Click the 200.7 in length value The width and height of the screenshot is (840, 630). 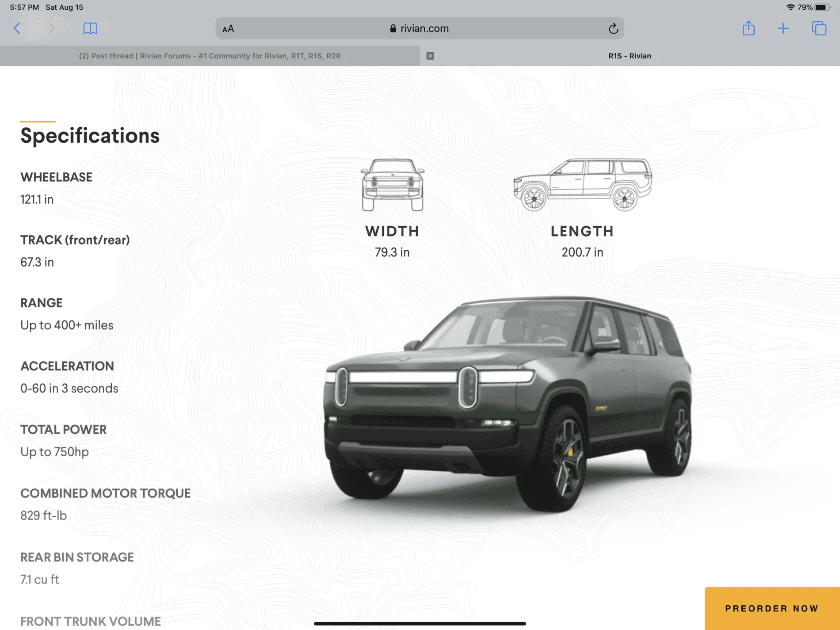pyautogui.click(x=582, y=252)
